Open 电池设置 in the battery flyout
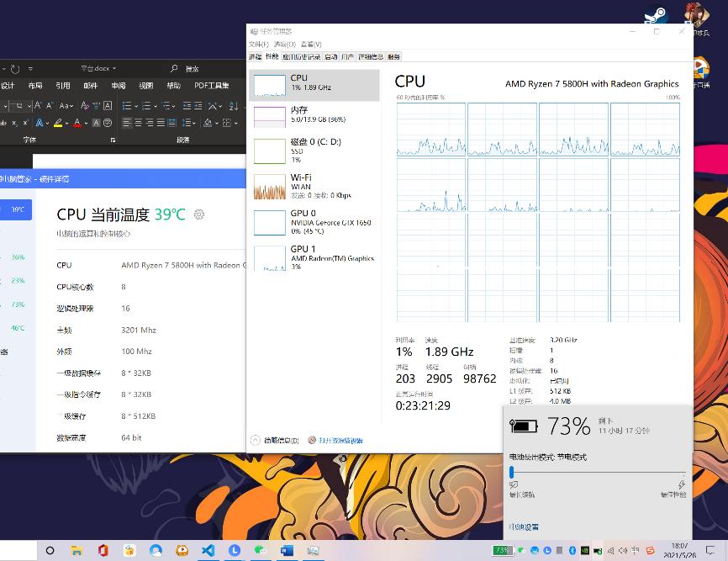This screenshot has height=561, width=728. coord(525,526)
